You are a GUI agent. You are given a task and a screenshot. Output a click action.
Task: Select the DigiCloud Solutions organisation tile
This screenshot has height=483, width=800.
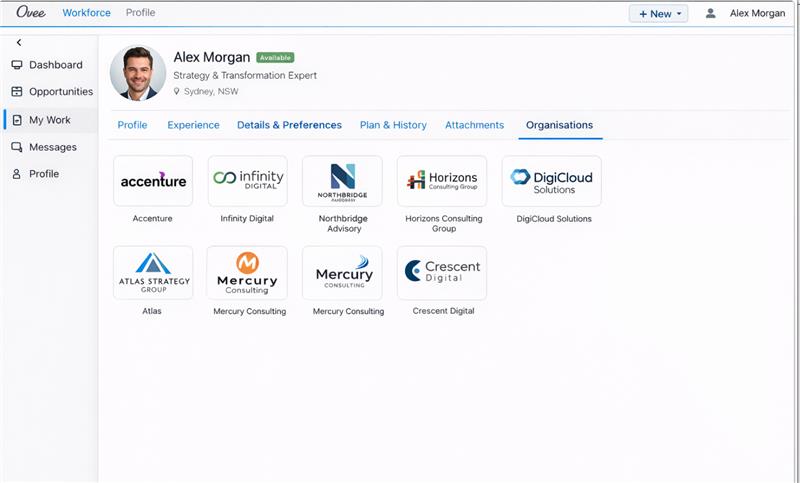pyautogui.click(x=551, y=181)
